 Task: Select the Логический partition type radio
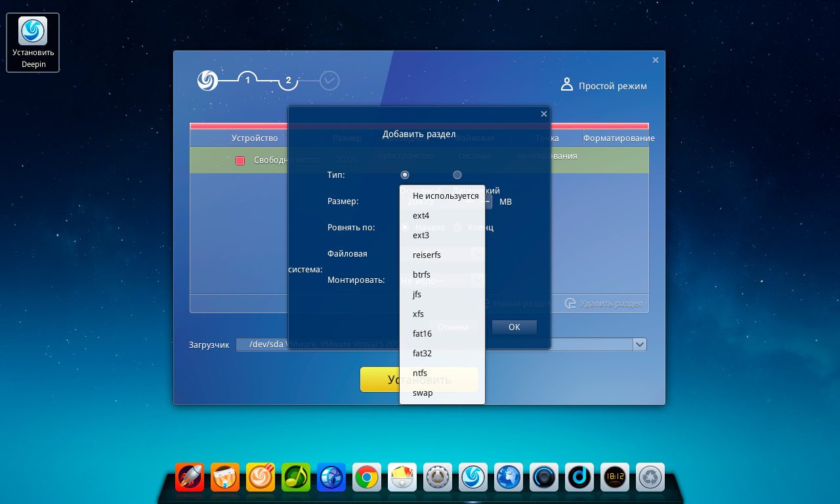(457, 175)
